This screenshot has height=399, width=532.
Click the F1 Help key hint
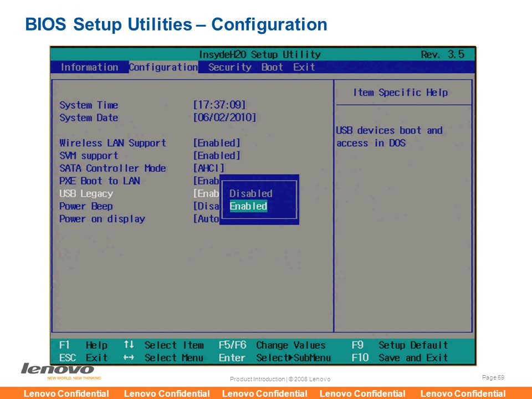click(84, 345)
